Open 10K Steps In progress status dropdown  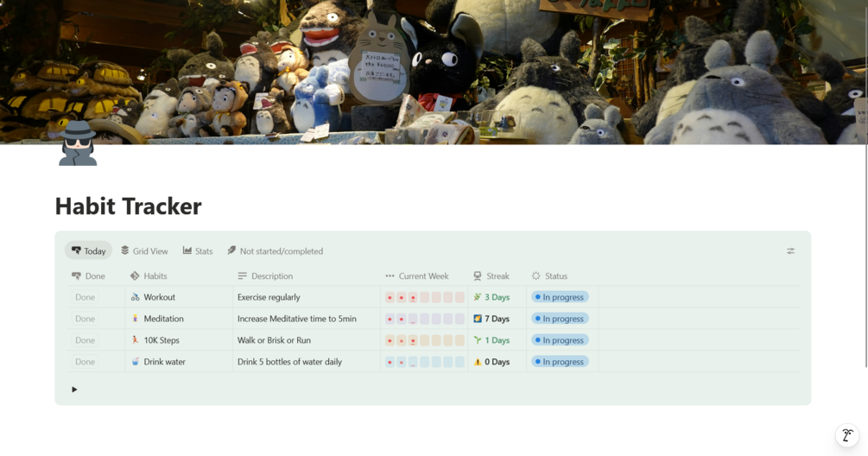coord(560,340)
